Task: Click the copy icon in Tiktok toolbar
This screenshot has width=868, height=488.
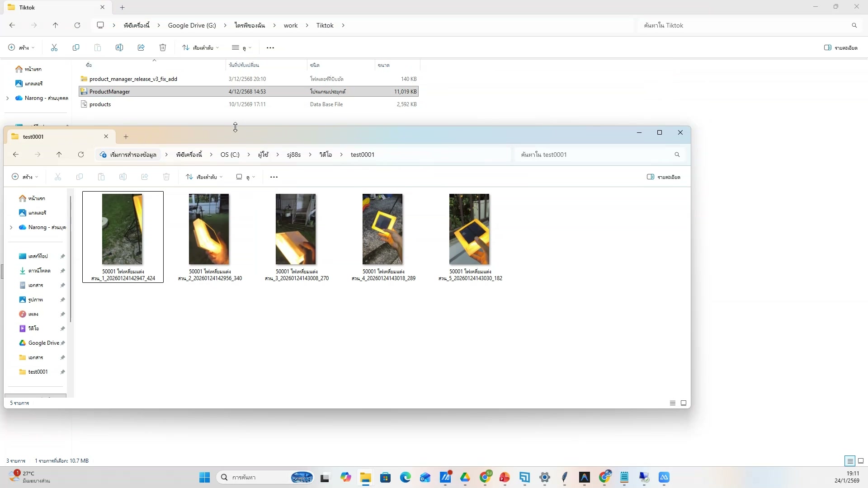Action: coord(76,48)
